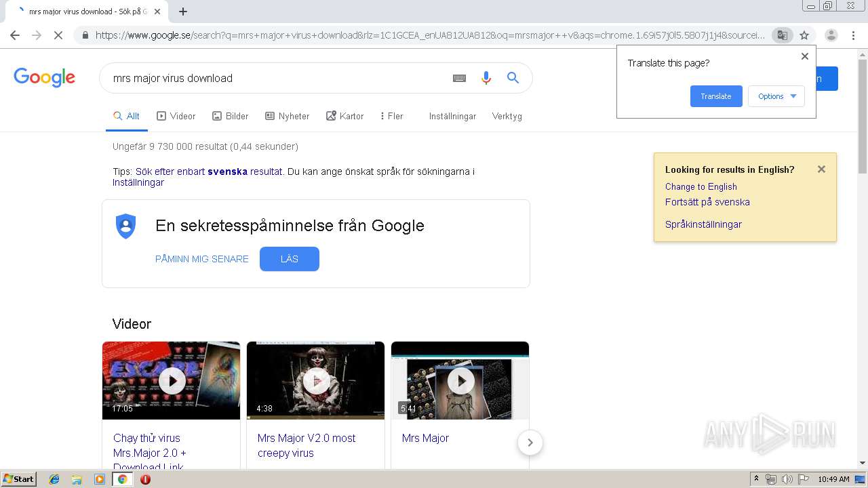Image resolution: width=868 pixels, height=488 pixels.
Task: Click the padlock site info icon
Action: click(x=85, y=35)
